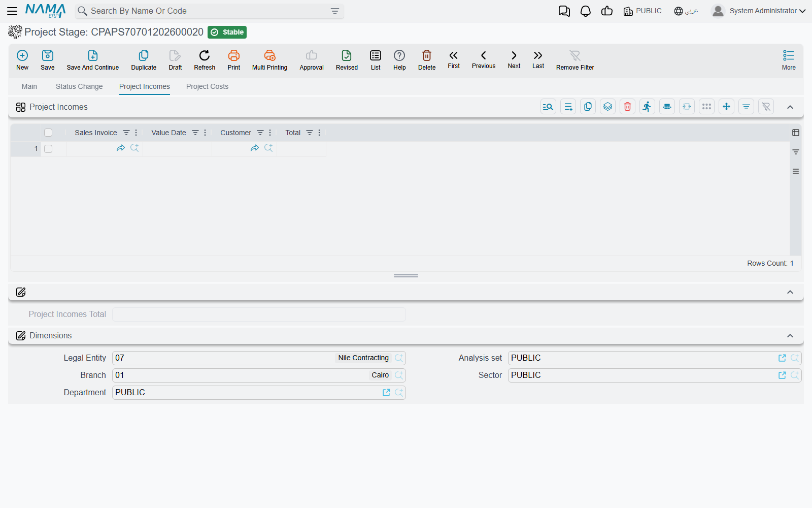Switch to the Main tab
This screenshot has height=508, width=812.
coord(29,86)
